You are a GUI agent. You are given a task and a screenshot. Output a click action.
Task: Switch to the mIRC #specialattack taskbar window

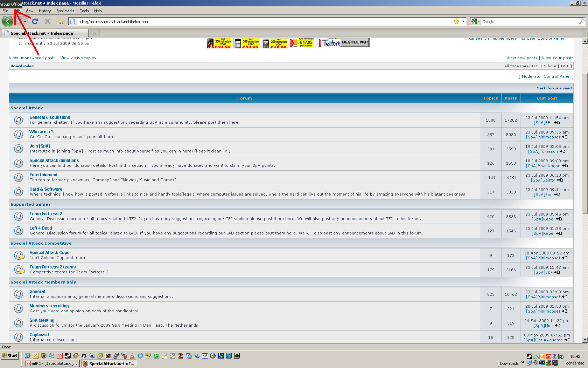pyautogui.click(x=52, y=363)
